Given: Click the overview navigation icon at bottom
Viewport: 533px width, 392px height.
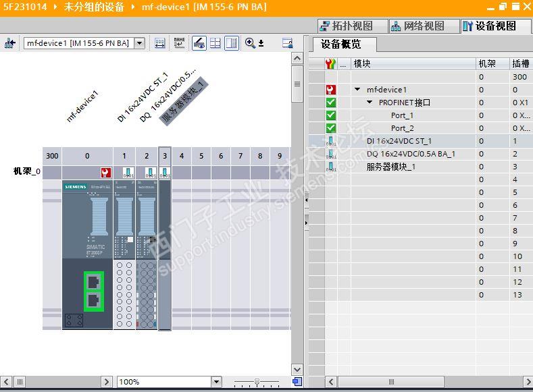Looking at the screenshot, I should [297, 381].
